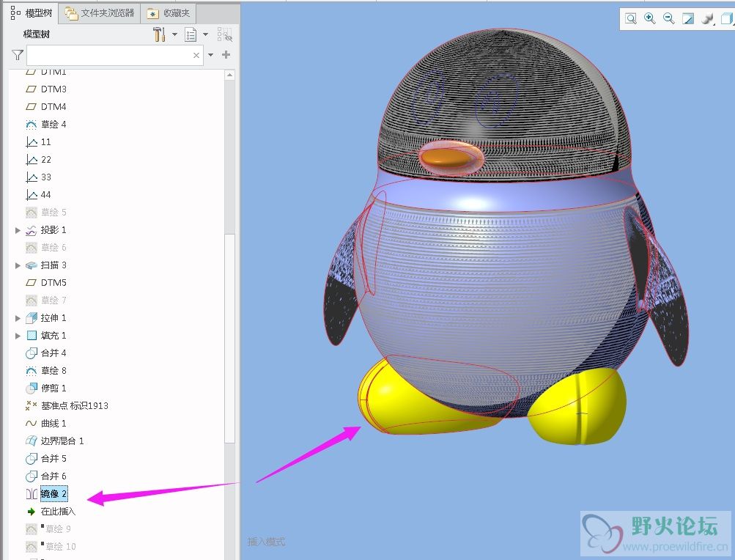Click the graph icon next to 11

tap(31, 141)
